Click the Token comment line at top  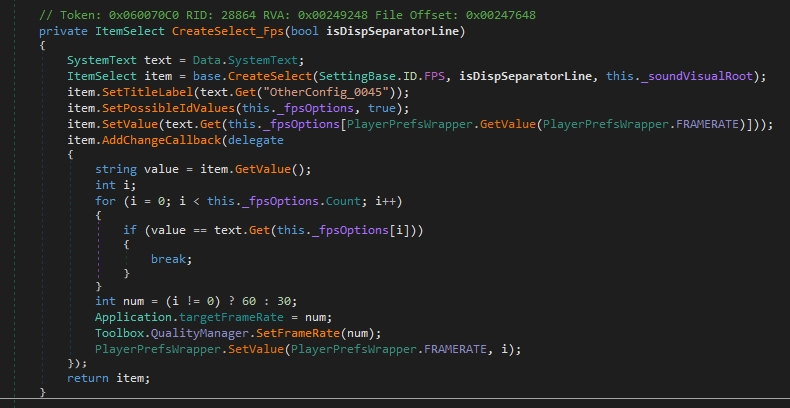(x=287, y=16)
